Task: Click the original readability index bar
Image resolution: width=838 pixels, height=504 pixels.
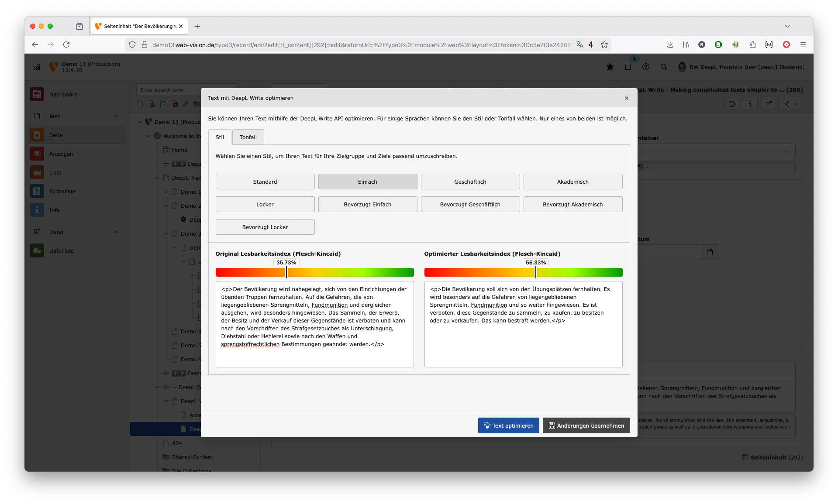Action: point(314,272)
